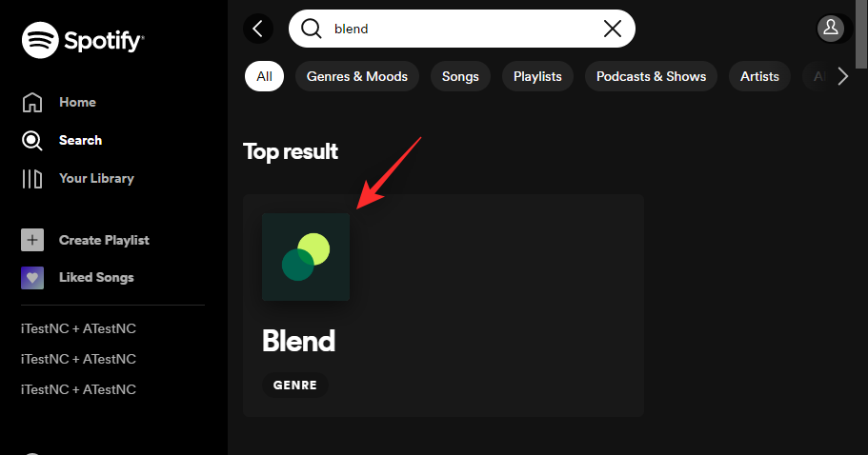Open Your Library via the sidebar icon
This screenshot has height=455, width=868.
32,179
